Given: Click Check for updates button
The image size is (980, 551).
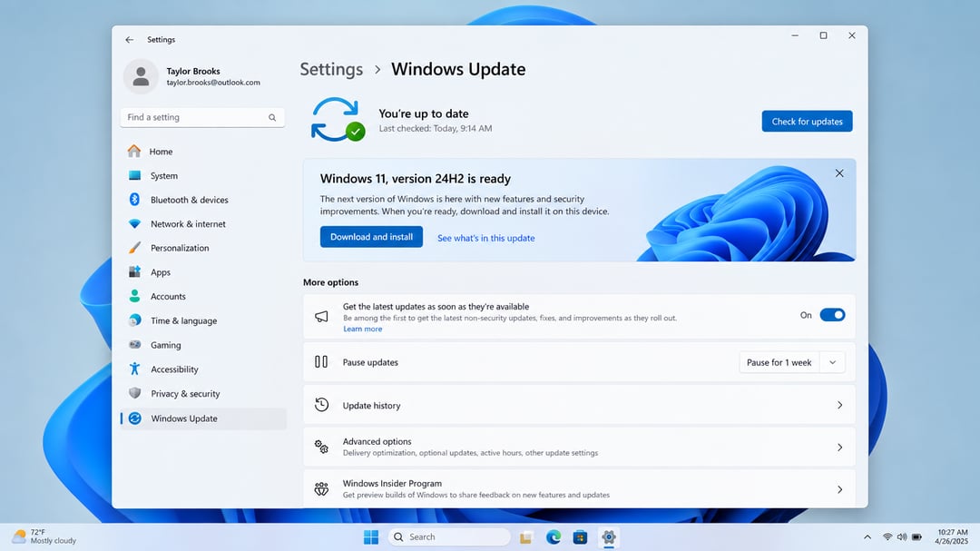Looking at the screenshot, I should (x=807, y=122).
